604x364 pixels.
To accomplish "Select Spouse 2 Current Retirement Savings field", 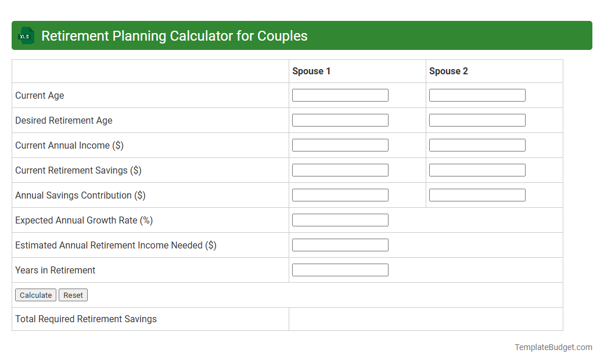I will tap(477, 170).
